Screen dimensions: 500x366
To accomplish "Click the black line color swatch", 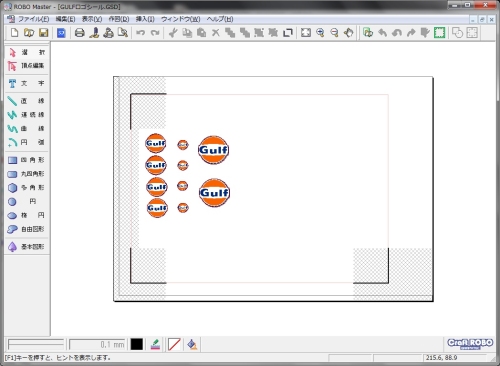I will pyautogui.click(x=137, y=344).
